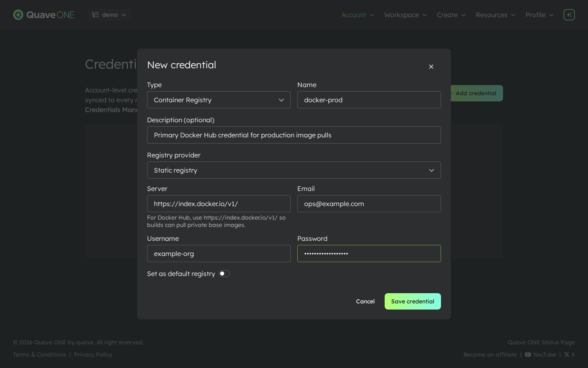Click the Add credential button
The image size is (588, 368).
coord(477,93)
